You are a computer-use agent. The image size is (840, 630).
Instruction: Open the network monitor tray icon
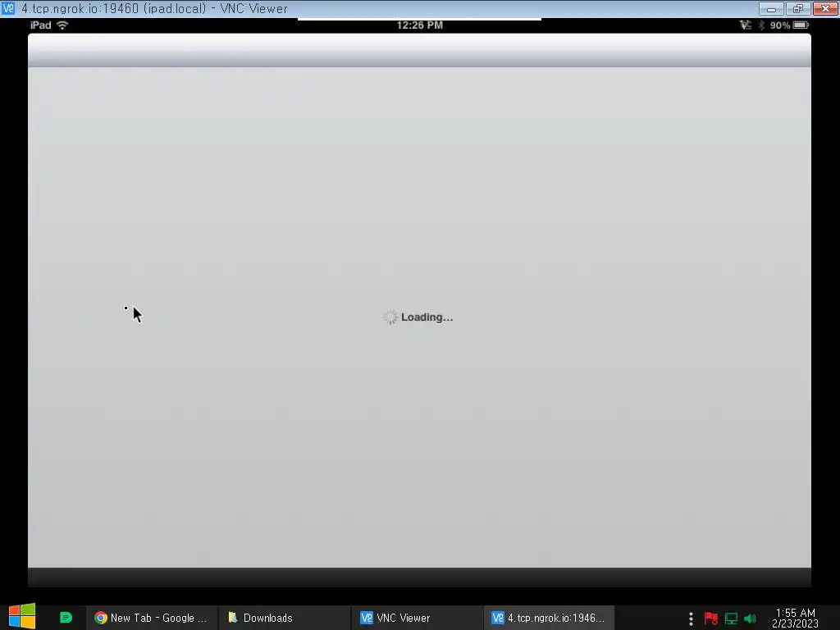(731, 619)
